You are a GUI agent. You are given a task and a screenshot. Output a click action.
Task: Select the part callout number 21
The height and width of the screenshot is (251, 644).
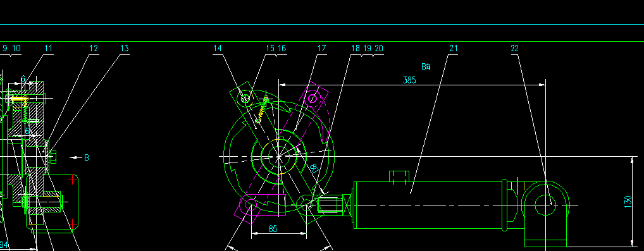(453, 49)
